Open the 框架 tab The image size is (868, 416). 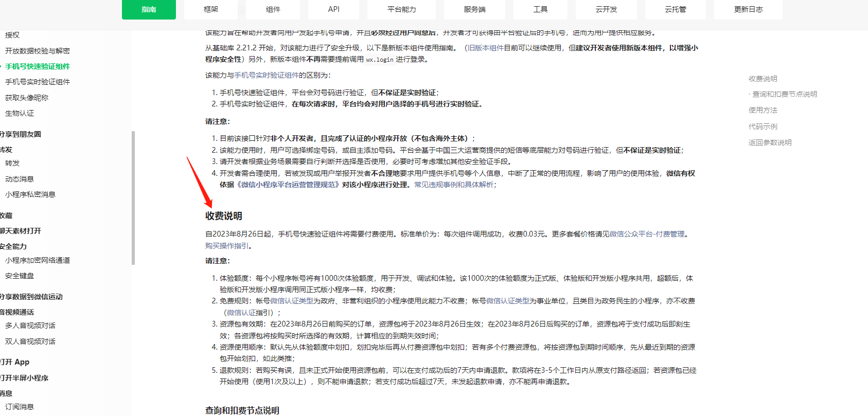click(211, 9)
